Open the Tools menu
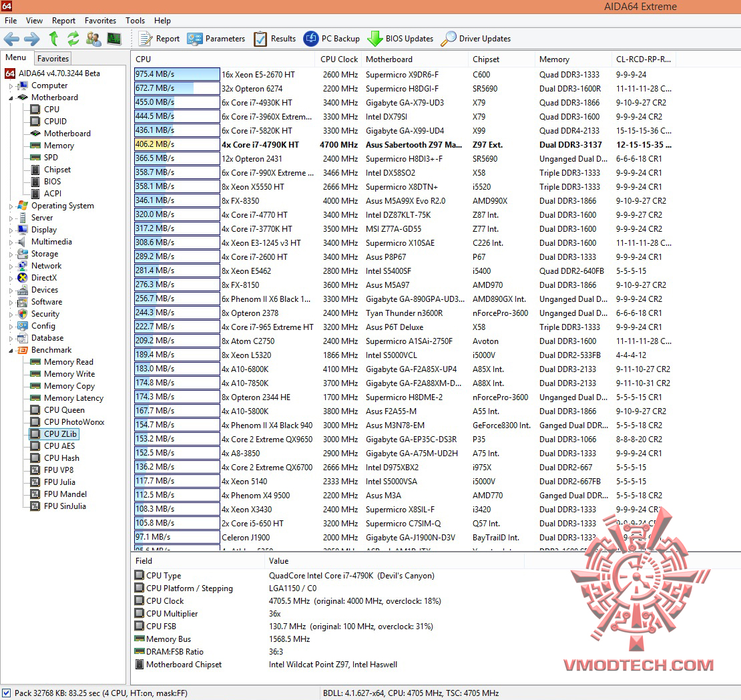Image resolution: width=741 pixels, height=700 pixels. (135, 21)
